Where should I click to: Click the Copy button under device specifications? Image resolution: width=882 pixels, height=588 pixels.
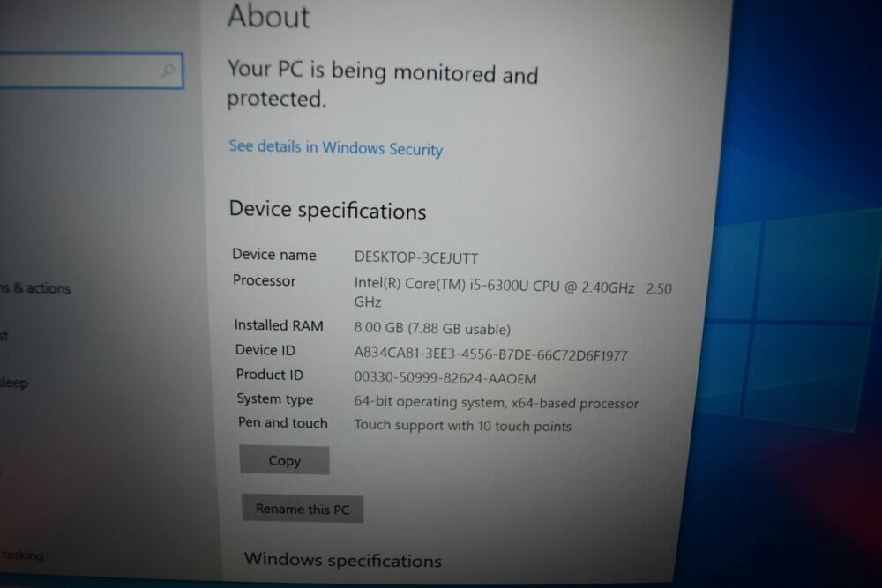point(284,460)
